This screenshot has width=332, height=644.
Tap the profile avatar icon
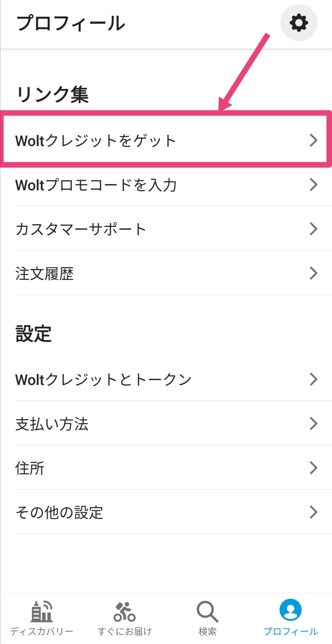click(290, 610)
